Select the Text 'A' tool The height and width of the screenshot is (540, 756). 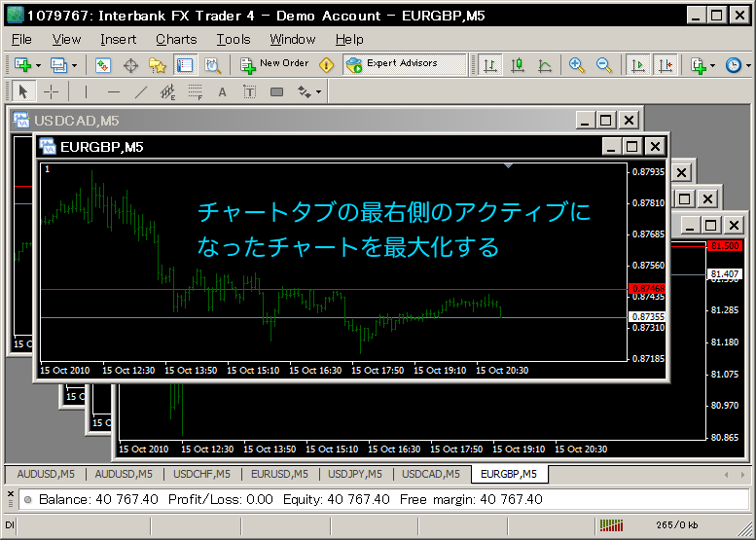coord(222,91)
